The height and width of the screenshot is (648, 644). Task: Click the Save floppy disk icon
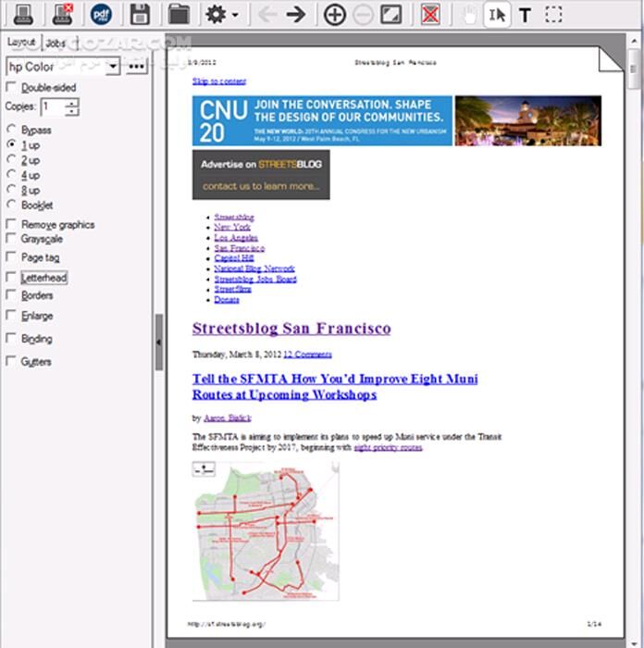140,14
